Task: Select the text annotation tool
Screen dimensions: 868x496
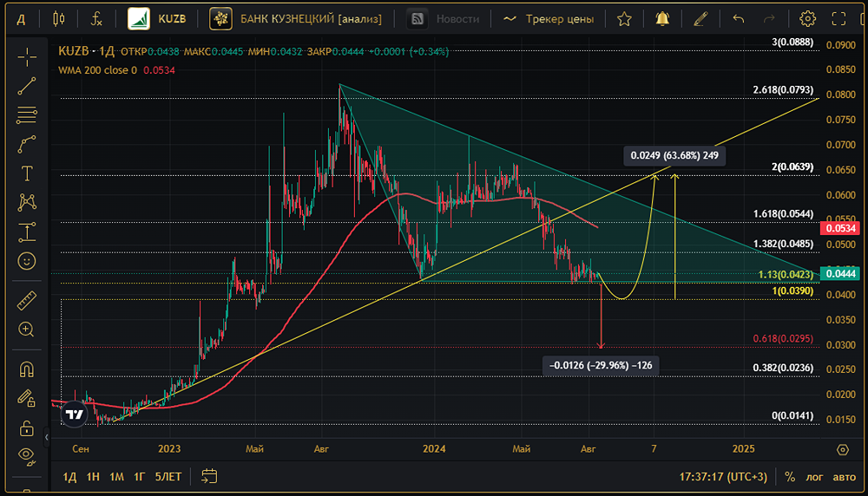Action: point(27,173)
